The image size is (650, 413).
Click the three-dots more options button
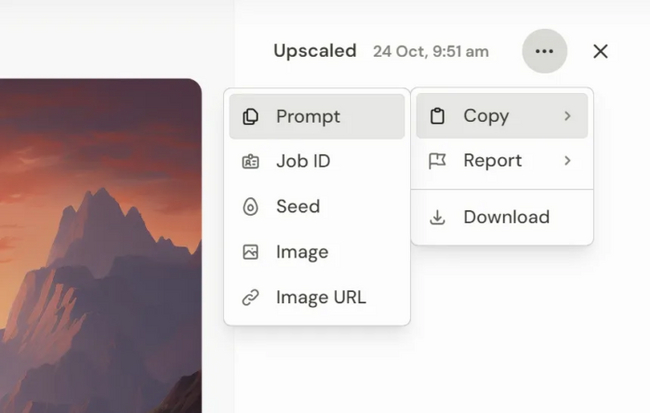[544, 51]
